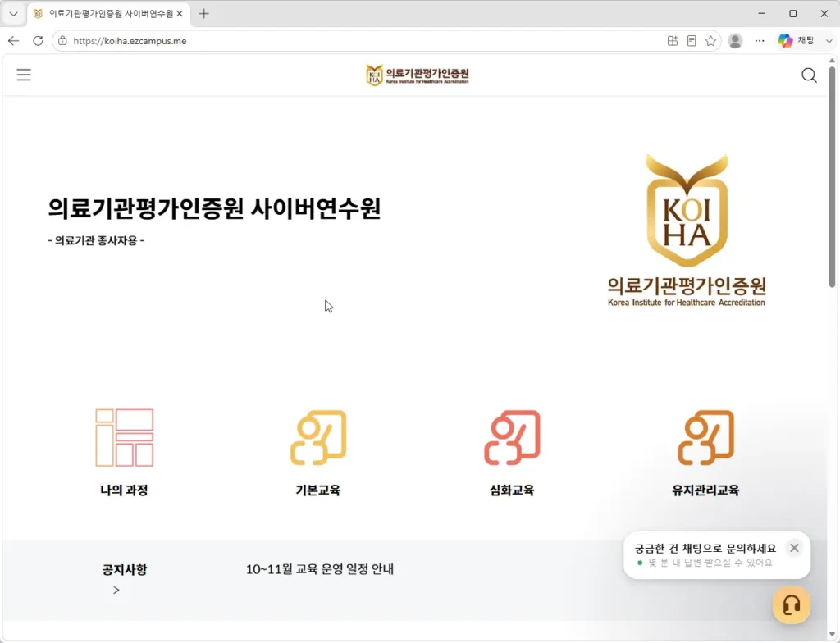Open browser settings and more menu
The height and width of the screenshot is (643, 840).
pyautogui.click(x=760, y=41)
